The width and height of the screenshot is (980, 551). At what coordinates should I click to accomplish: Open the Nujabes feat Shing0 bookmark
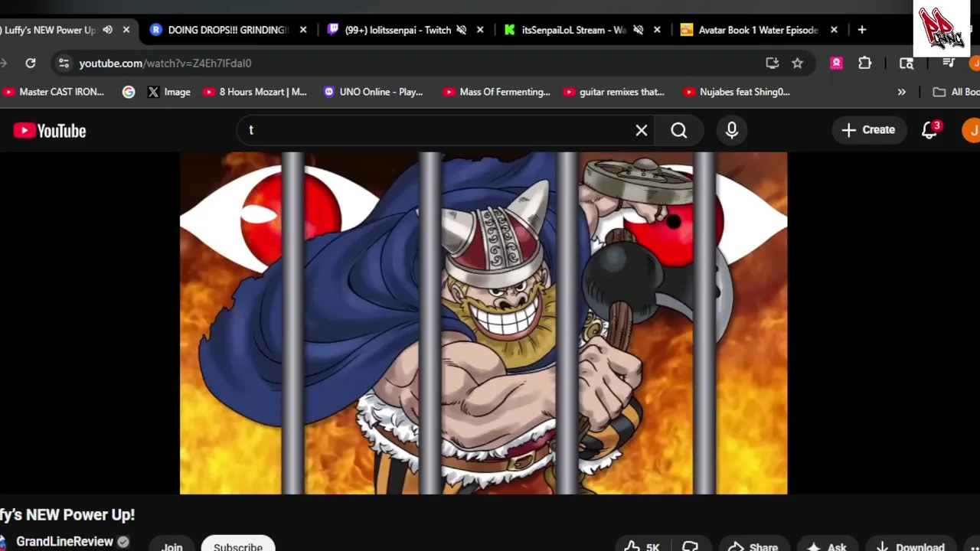737,92
